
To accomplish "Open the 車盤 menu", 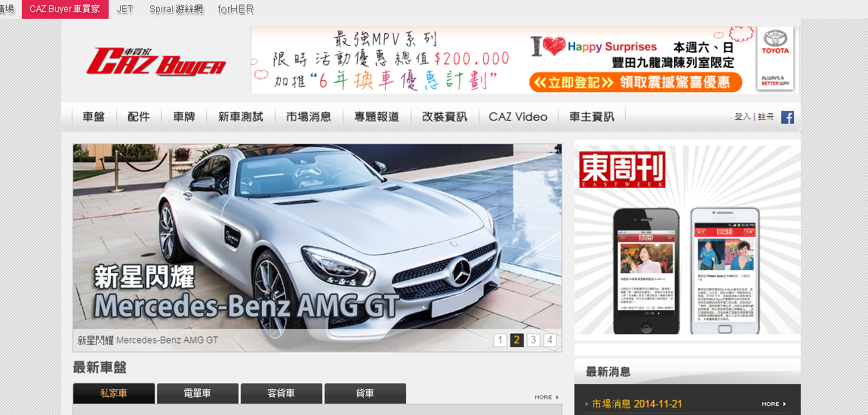I will [x=94, y=117].
